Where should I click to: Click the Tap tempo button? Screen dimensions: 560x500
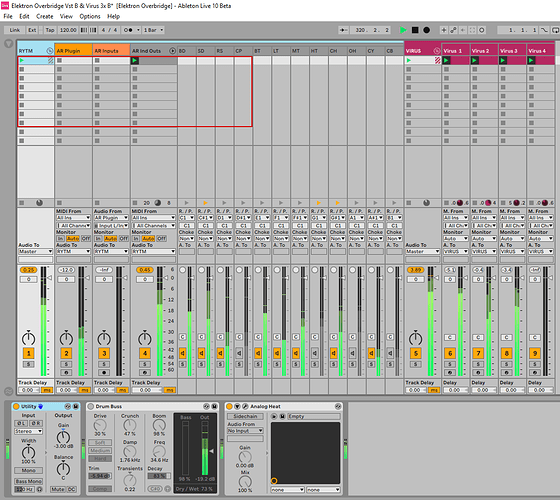[50, 30]
